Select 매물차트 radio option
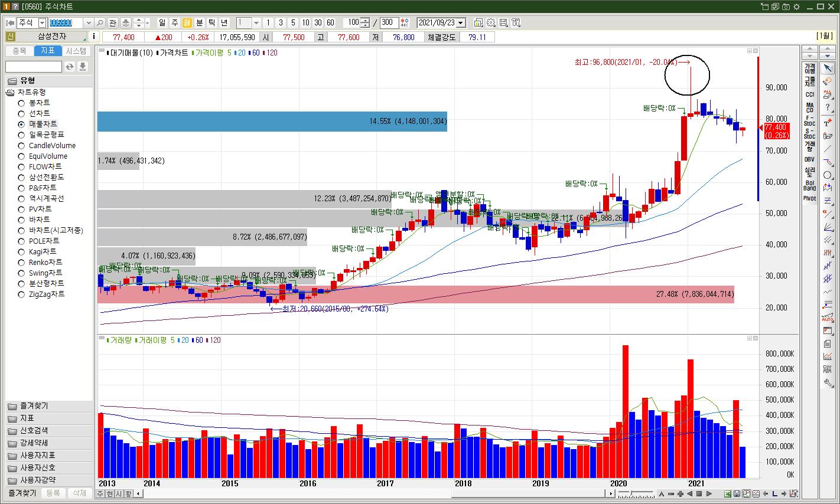 (21, 124)
